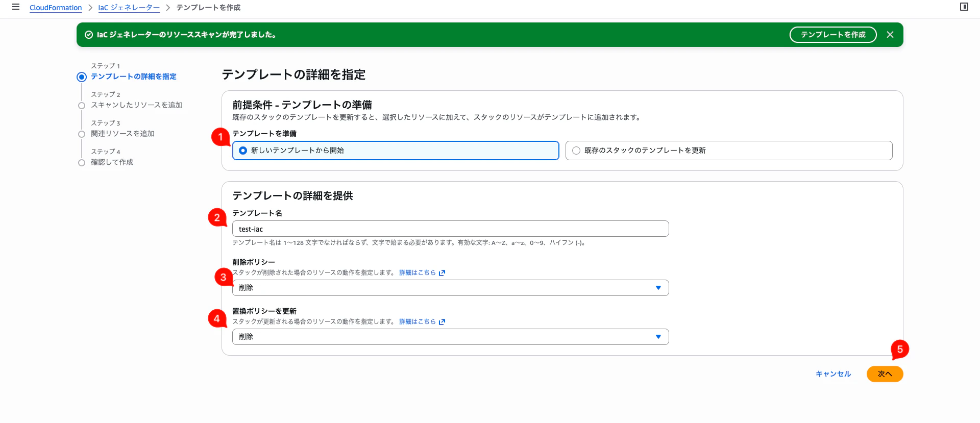Toggle the split panel icon at top right

(x=964, y=7)
